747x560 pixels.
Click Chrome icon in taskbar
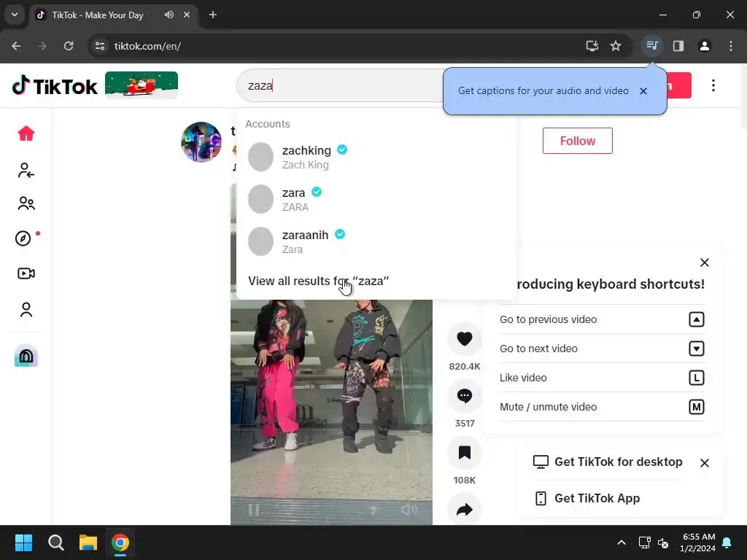pyautogui.click(x=120, y=542)
